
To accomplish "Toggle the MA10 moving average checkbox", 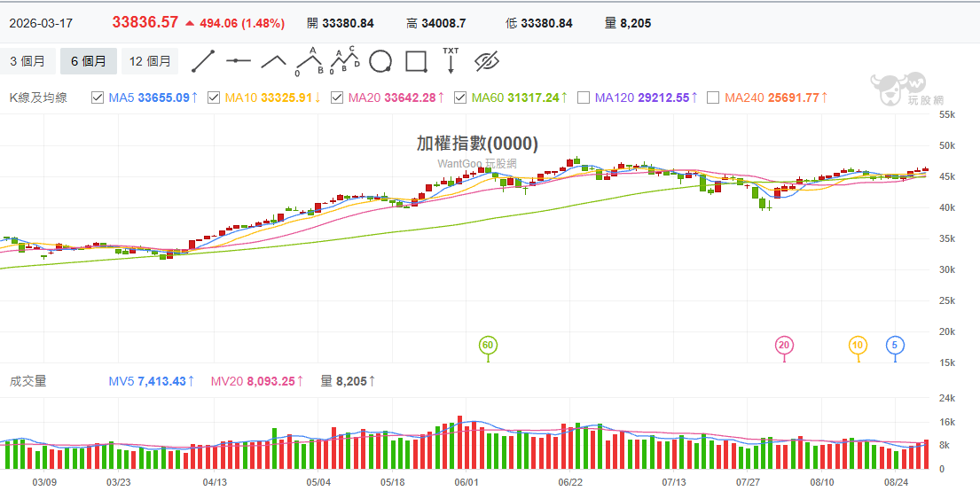I will coord(213,97).
